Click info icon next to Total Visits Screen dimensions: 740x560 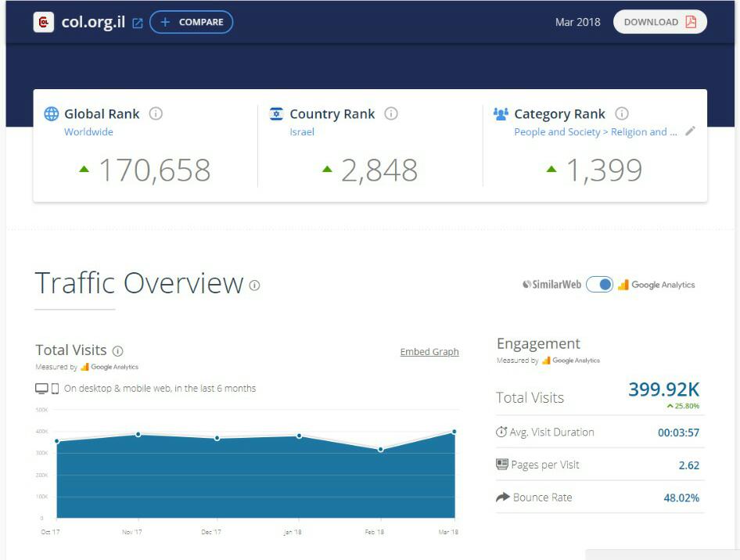118,351
